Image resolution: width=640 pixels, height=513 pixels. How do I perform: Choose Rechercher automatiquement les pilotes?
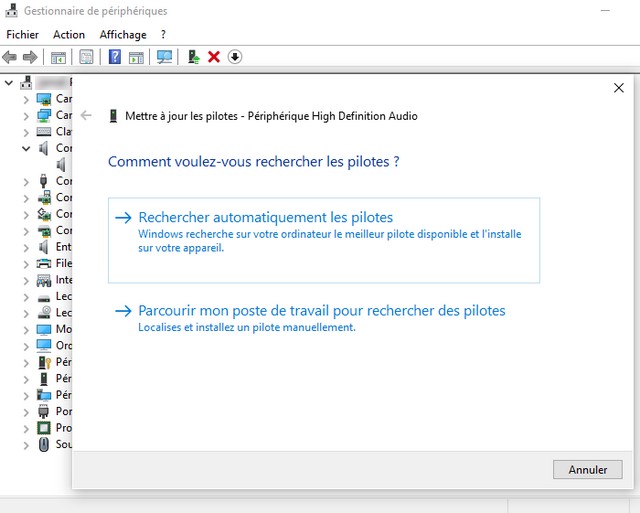[x=266, y=217]
